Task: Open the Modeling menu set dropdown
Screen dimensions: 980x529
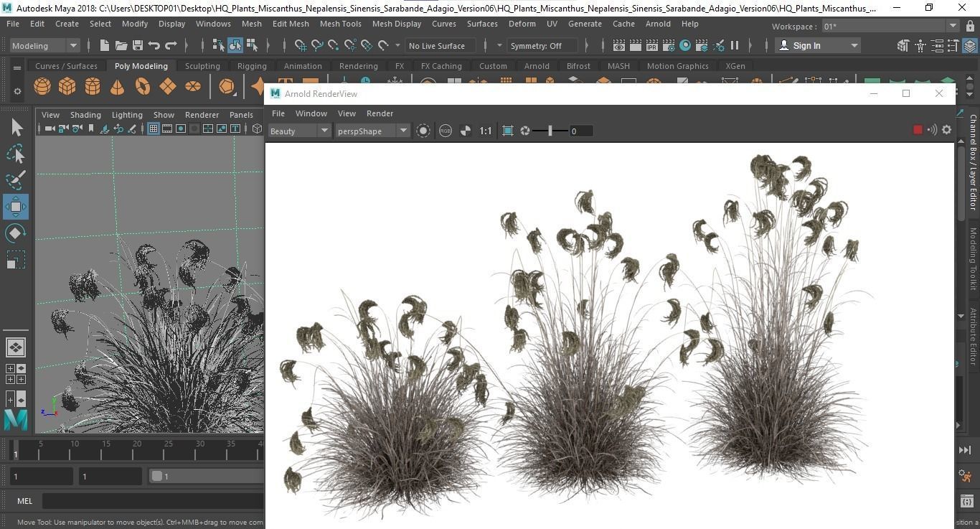Action: point(45,45)
